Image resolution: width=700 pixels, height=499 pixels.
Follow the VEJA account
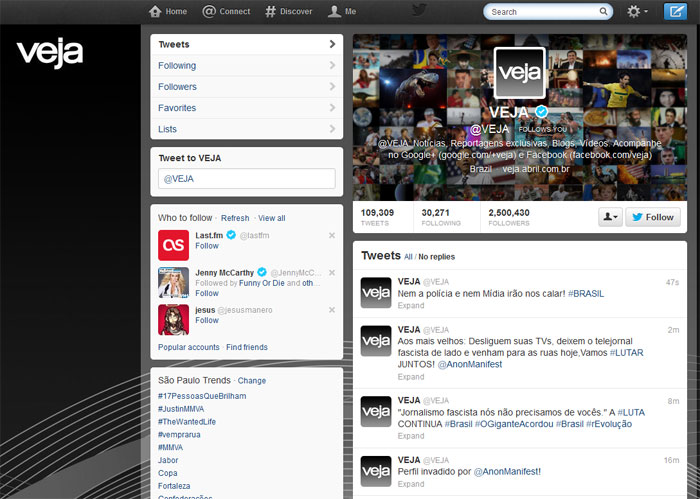(652, 217)
